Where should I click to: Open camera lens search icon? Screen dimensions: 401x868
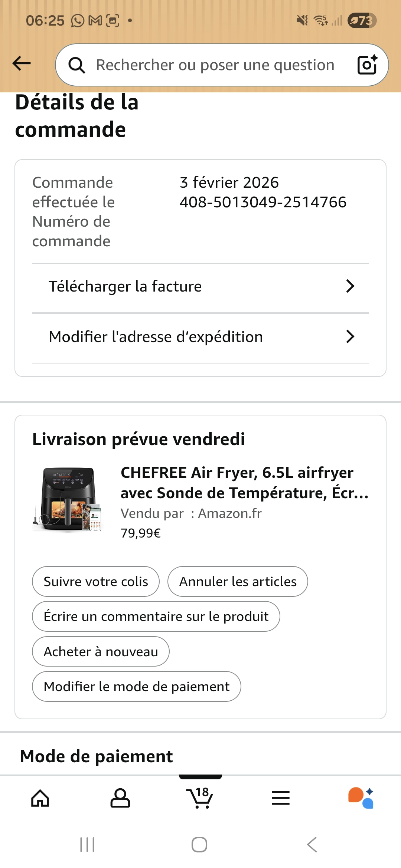coord(367,65)
